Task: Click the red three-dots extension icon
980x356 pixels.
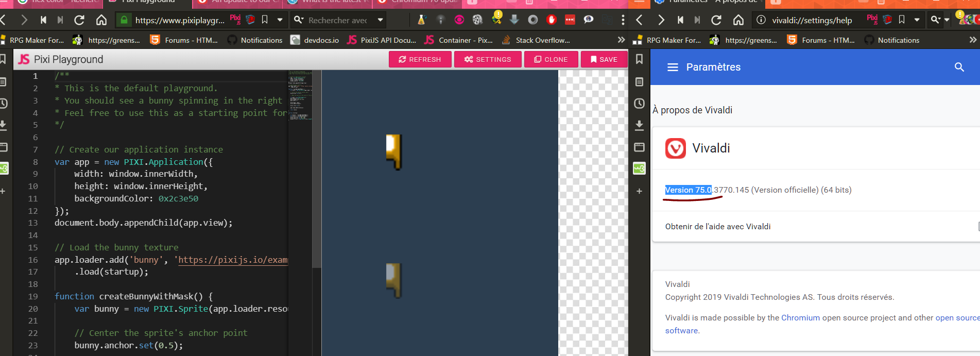Action: [x=570, y=20]
